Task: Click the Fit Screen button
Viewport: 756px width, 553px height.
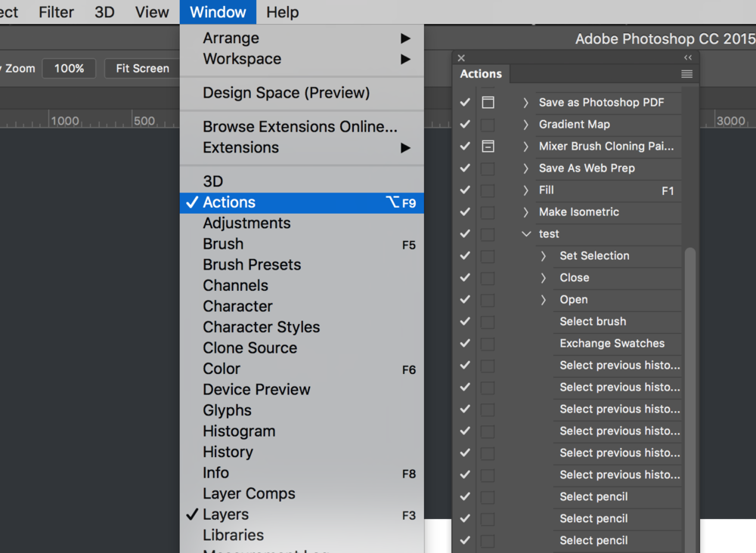Action: tap(142, 69)
